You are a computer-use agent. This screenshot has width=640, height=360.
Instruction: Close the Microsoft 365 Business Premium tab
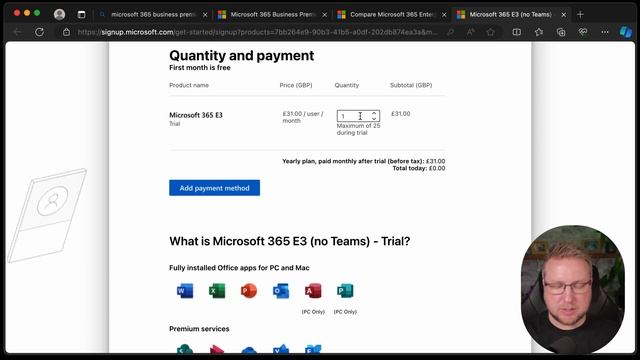coord(324,15)
